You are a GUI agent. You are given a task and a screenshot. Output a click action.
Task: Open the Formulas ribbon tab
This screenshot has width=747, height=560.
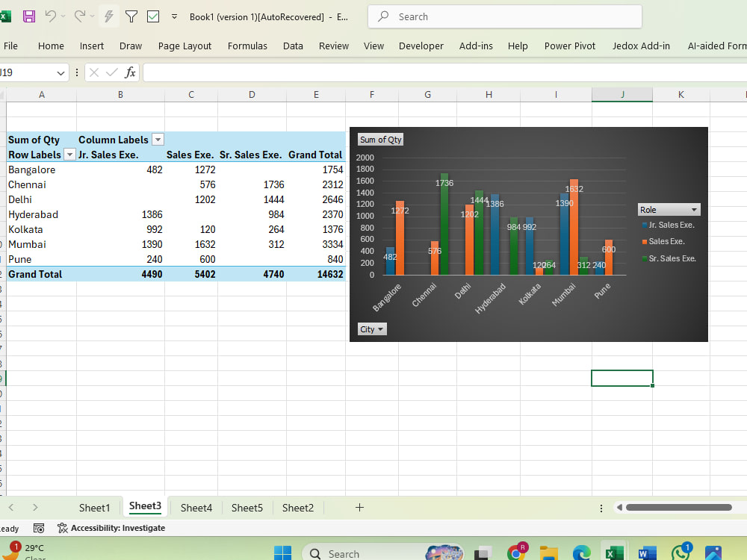[247, 46]
